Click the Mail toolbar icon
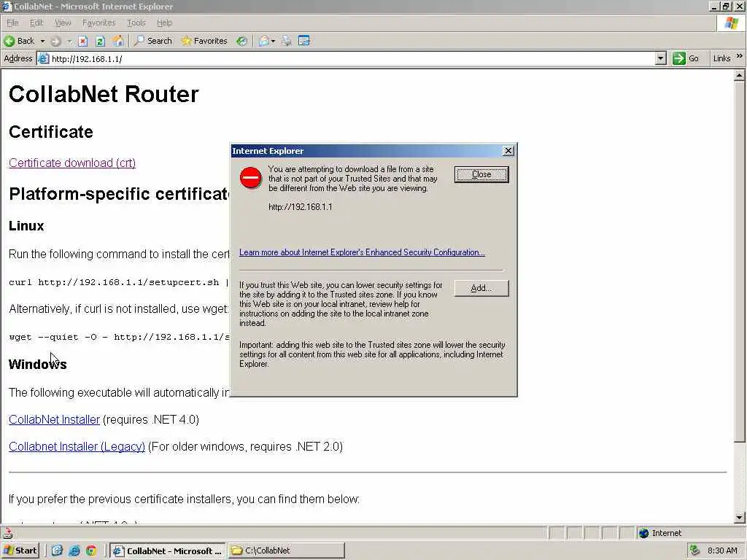747x560 pixels. click(x=263, y=41)
